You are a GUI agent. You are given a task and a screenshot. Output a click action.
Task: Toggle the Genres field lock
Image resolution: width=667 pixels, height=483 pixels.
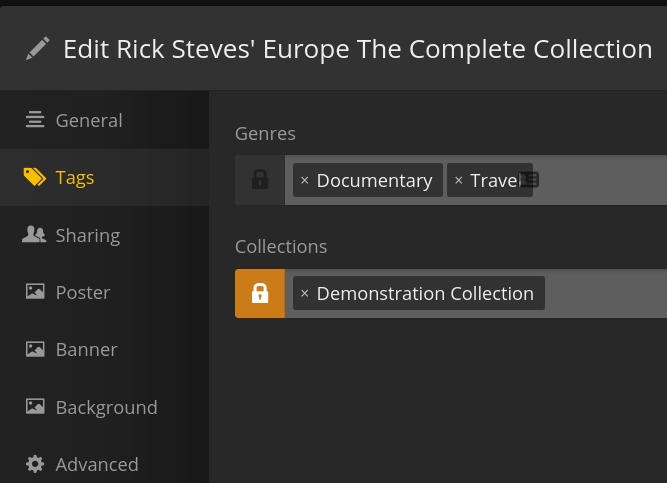(260, 180)
